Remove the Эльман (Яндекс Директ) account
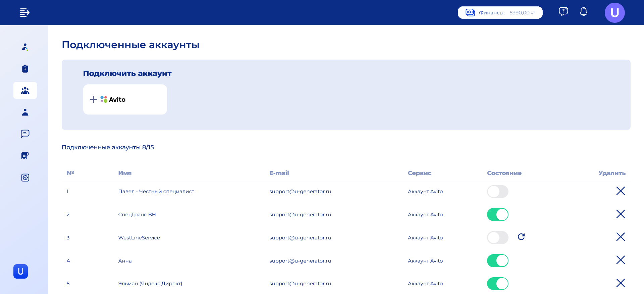644x294 pixels. pos(620,283)
